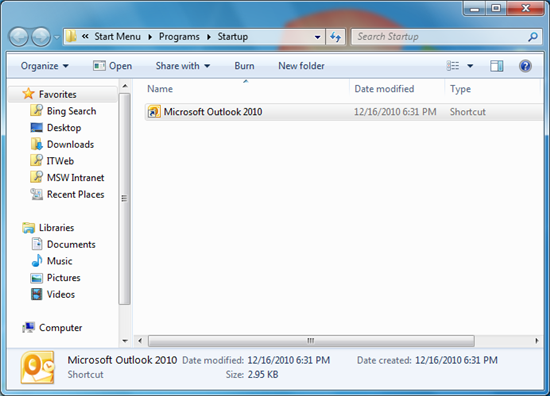550x396 pixels.
Task: Click the navigation pane scroll up arrow
Action: tap(125, 86)
